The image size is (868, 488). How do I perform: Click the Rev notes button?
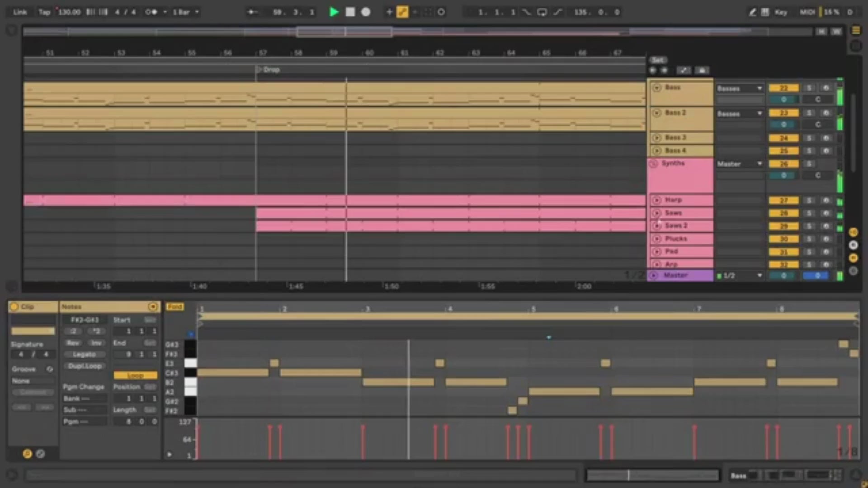74,343
